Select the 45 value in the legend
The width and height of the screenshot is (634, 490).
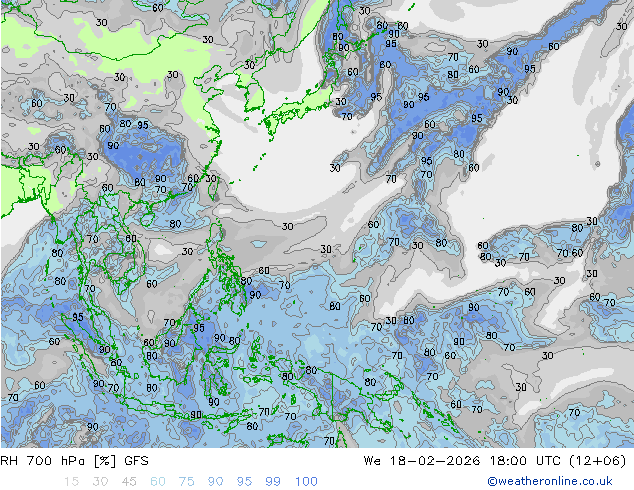[129, 482]
